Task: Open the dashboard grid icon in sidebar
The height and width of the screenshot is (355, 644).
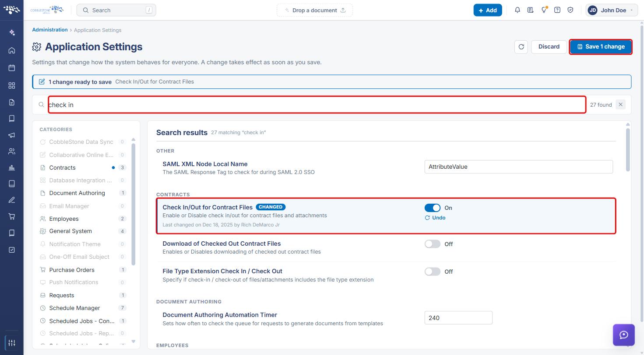Action: [12, 85]
